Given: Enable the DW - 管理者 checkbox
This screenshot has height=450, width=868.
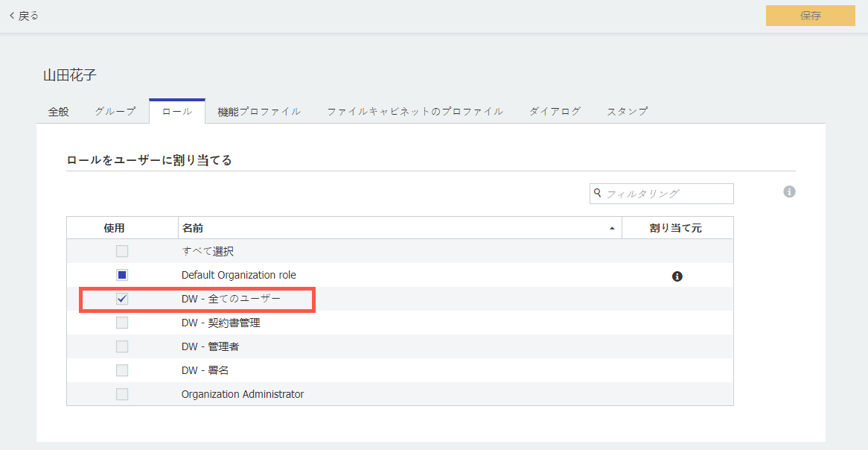Looking at the screenshot, I should coord(122,346).
